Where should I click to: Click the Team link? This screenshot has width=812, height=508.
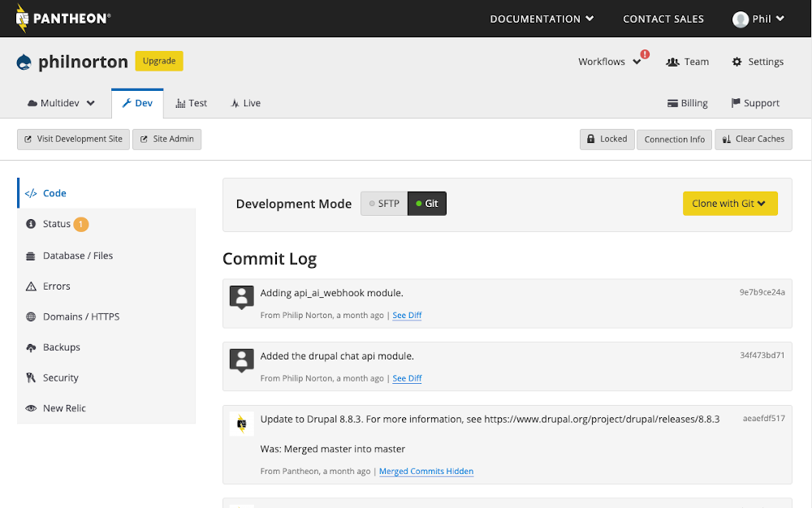[688, 62]
